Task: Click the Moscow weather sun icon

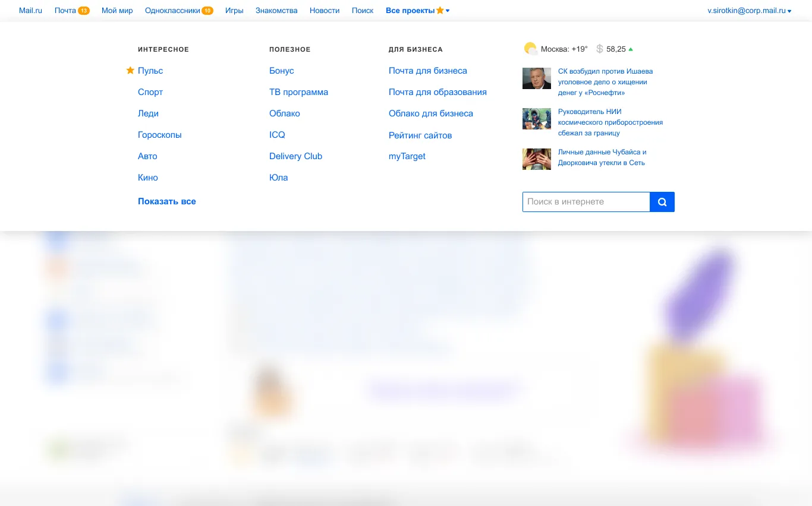Action: click(530, 49)
